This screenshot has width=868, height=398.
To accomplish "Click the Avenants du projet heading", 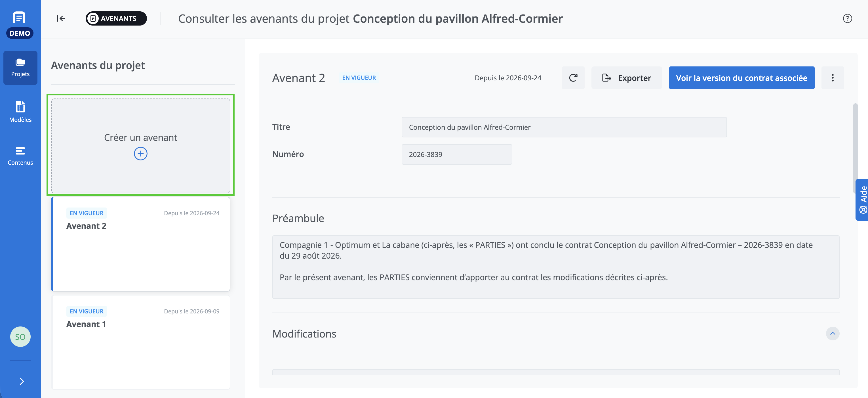I will point(98,65).
